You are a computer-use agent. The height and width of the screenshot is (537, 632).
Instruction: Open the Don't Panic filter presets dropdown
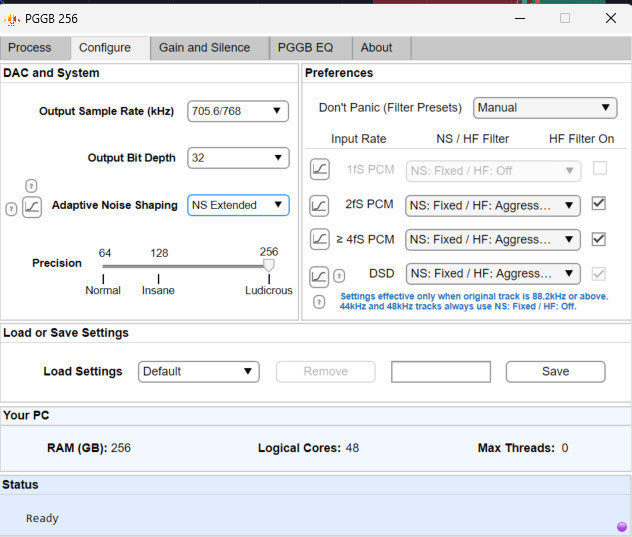point(545,108)
